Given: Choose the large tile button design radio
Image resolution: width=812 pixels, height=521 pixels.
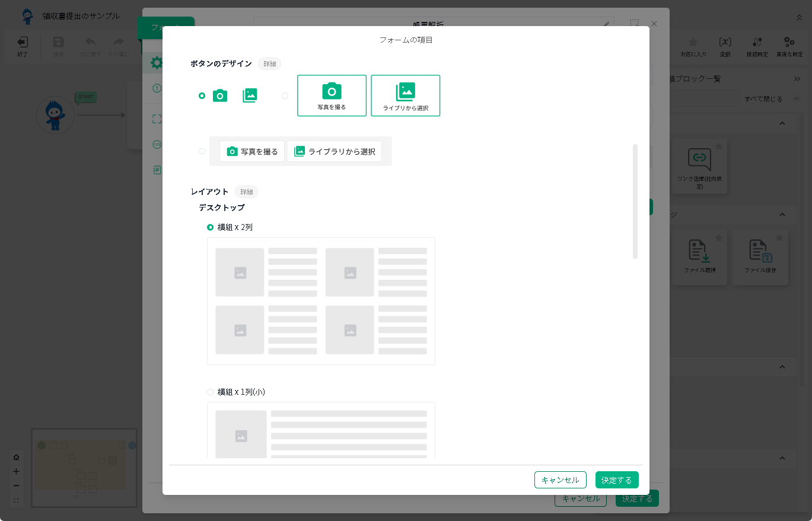Looking at the screenshot, I should (x=285, y=95).
